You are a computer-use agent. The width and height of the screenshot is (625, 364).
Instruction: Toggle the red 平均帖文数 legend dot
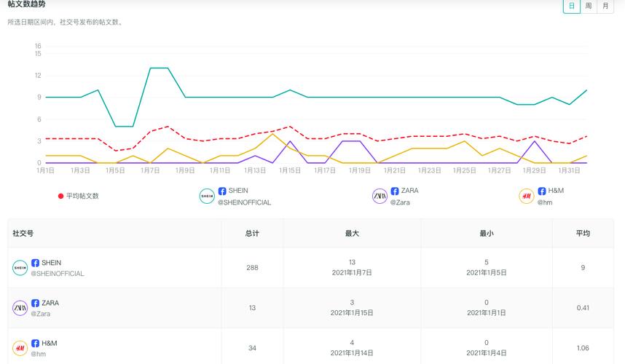[x=60, y=196]
